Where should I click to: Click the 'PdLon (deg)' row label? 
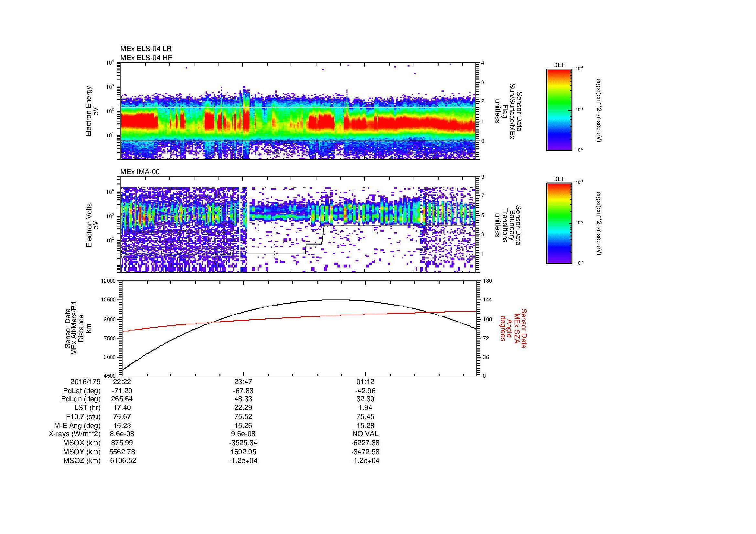(x=81, y=399)
